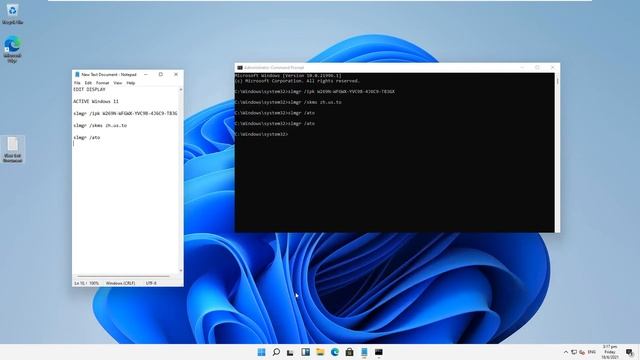This screenshot has height=360, width=640.
Task: Open taskbar Search magnifier
Action: click(276, 352)
